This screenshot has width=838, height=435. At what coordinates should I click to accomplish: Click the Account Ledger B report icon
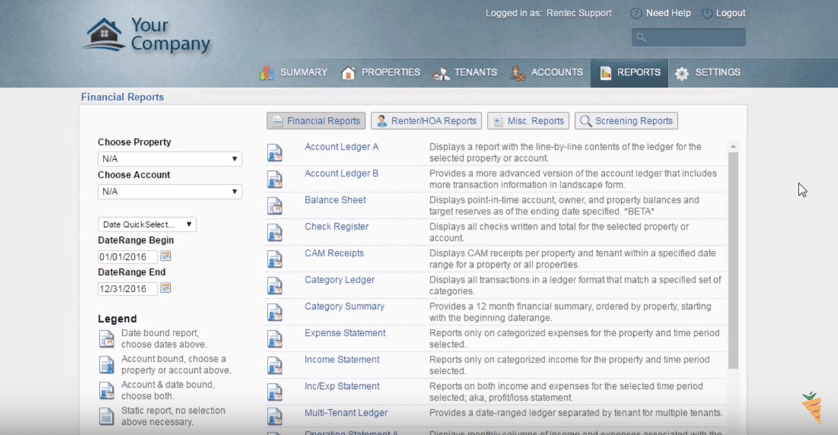tap(275, 180)
